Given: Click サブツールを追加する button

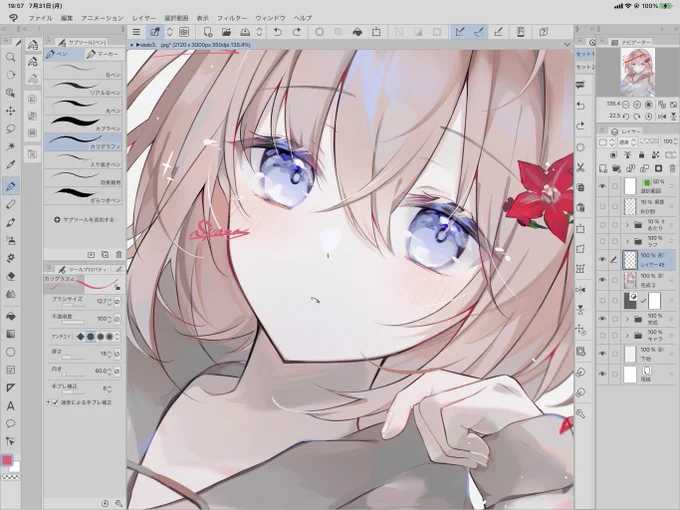Looking at the screenshot, I should point(84,220).
